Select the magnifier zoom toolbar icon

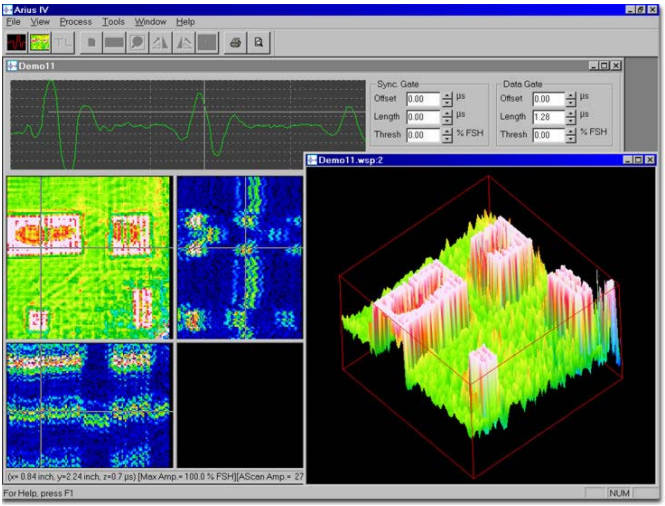pyautogui.click(x=137, y=42)
